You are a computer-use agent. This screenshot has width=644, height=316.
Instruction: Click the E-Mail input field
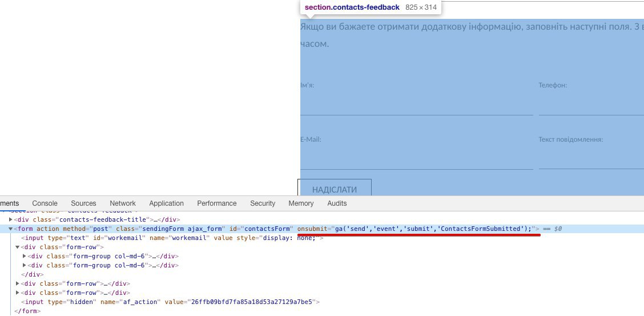pyautogui.click(x=416, y=159)
